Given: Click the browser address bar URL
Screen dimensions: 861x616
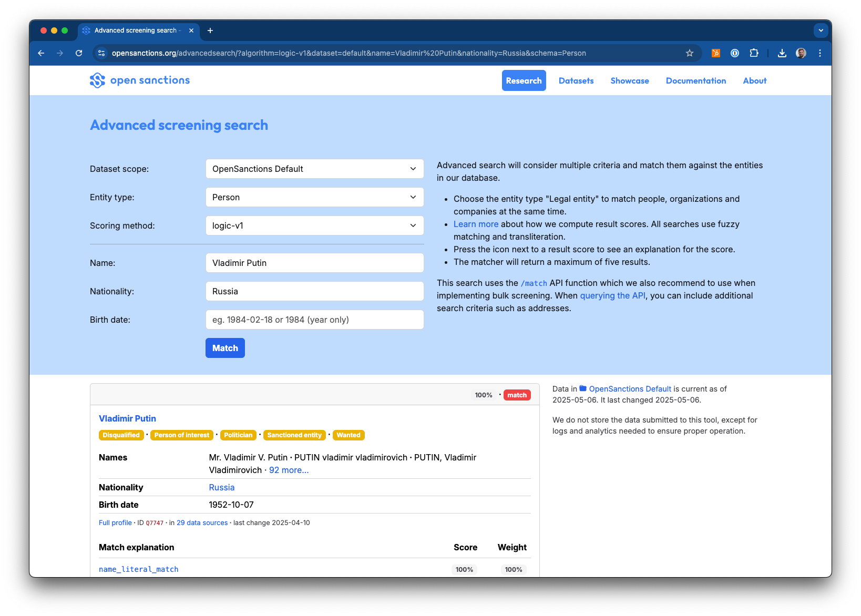Looking at the screenshot, I should coord(348,53).
